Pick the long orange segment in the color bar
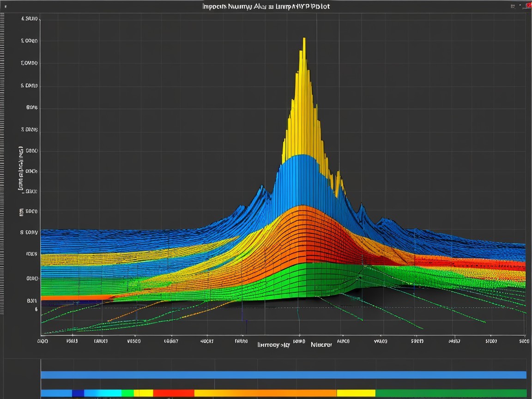Image resolution: width=532 pixels, height=399 pixels. [x=266, y=393]
